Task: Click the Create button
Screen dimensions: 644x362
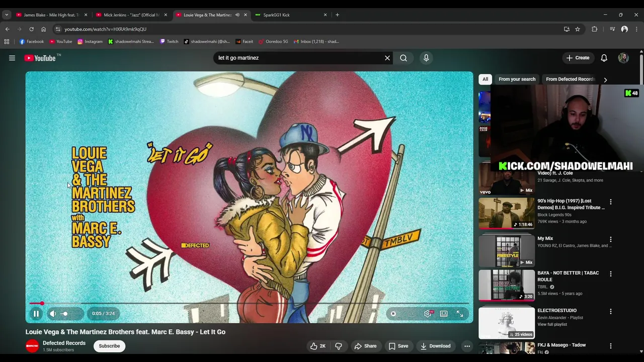Action: [578, 58]
